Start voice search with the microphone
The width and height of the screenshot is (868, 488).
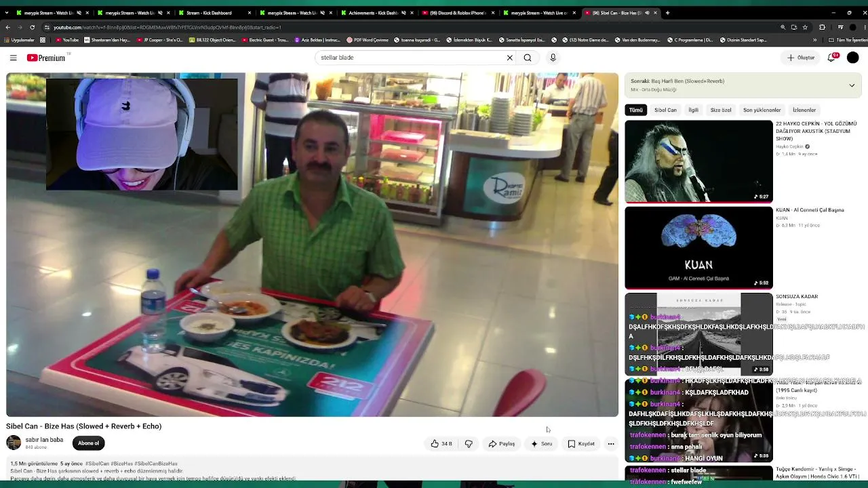553,58
